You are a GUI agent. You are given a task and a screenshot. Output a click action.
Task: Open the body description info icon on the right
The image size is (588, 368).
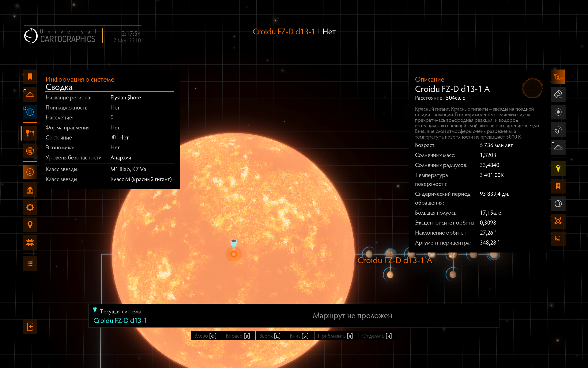[x=558, y=77]
